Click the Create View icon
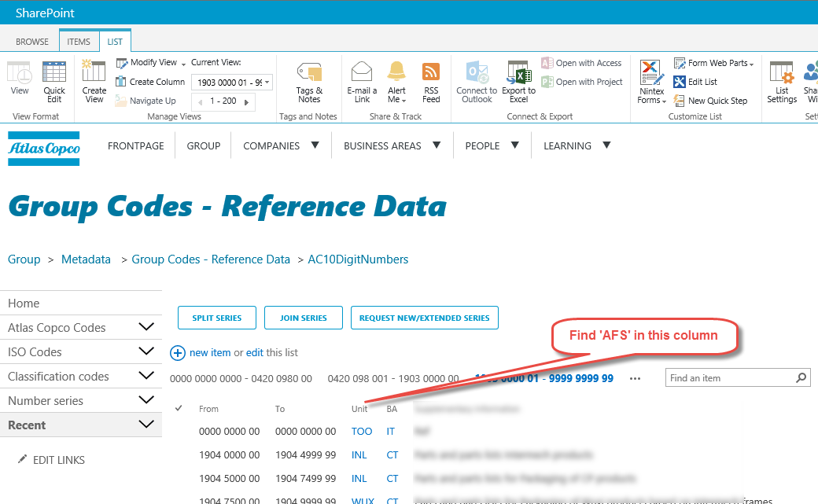Screen dimensions: 818x504 click(94, 82)
